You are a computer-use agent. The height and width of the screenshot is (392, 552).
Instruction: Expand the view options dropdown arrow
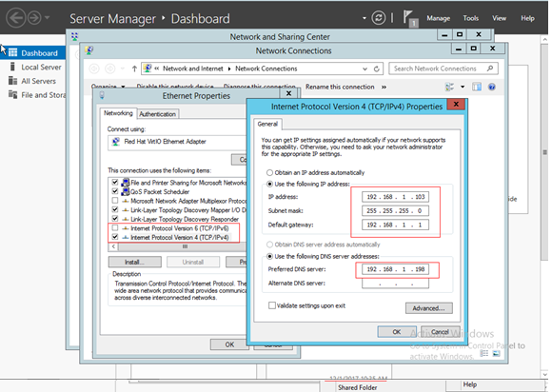click(x=463, y=87)
